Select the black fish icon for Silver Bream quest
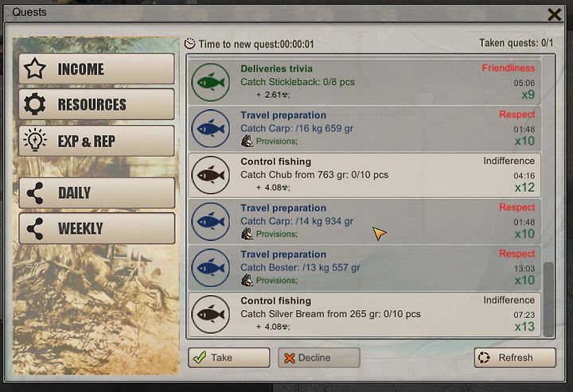 tap(210, 314)
